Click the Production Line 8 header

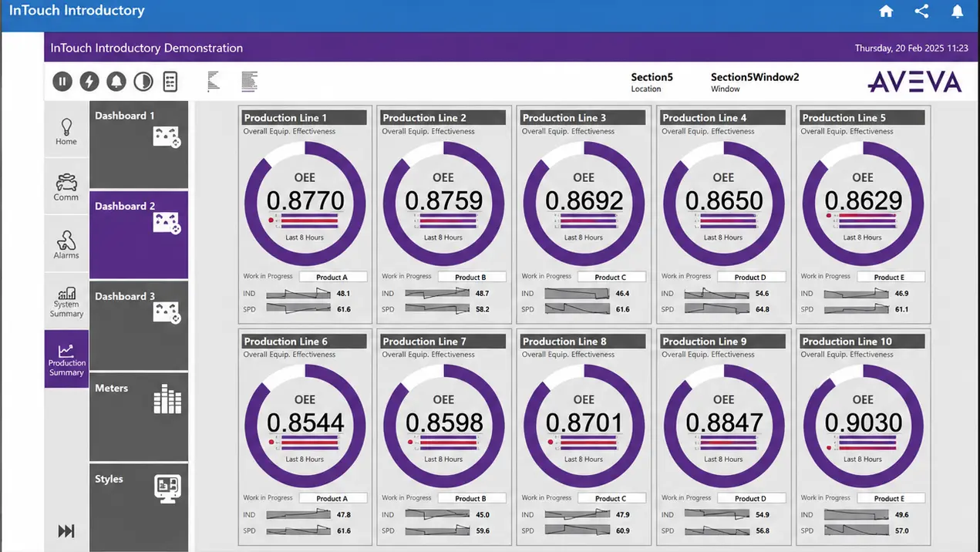(584, 342)
